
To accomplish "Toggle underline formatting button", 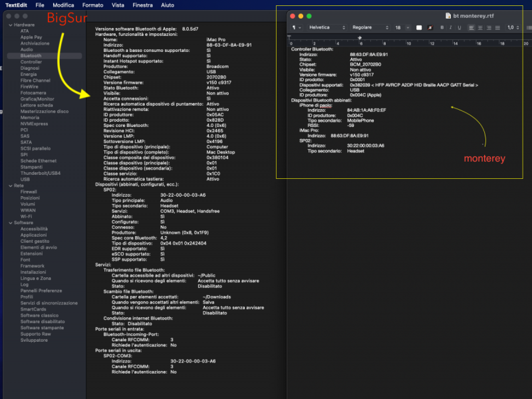I will 459,27.
